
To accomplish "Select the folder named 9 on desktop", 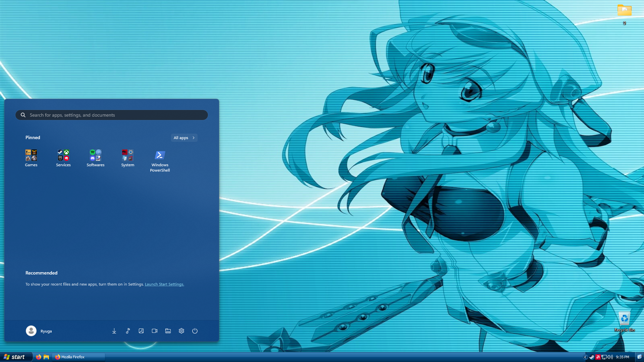I will [x=624, y=14].
